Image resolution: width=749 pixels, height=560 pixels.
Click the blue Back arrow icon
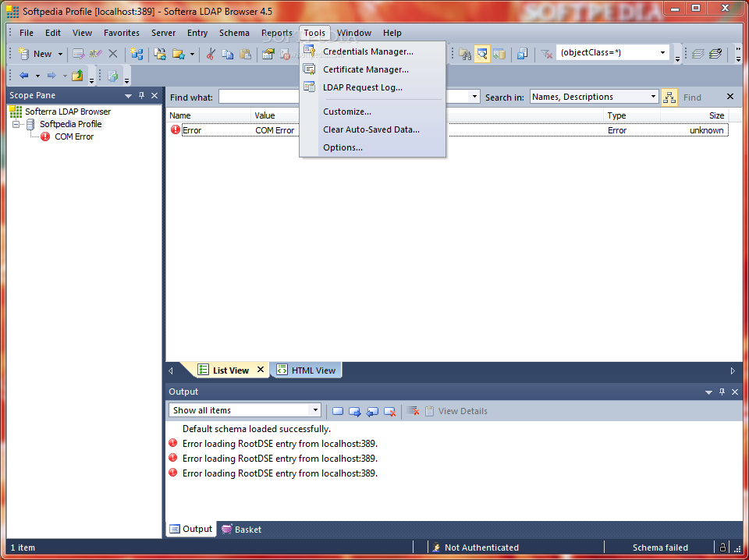24,76
